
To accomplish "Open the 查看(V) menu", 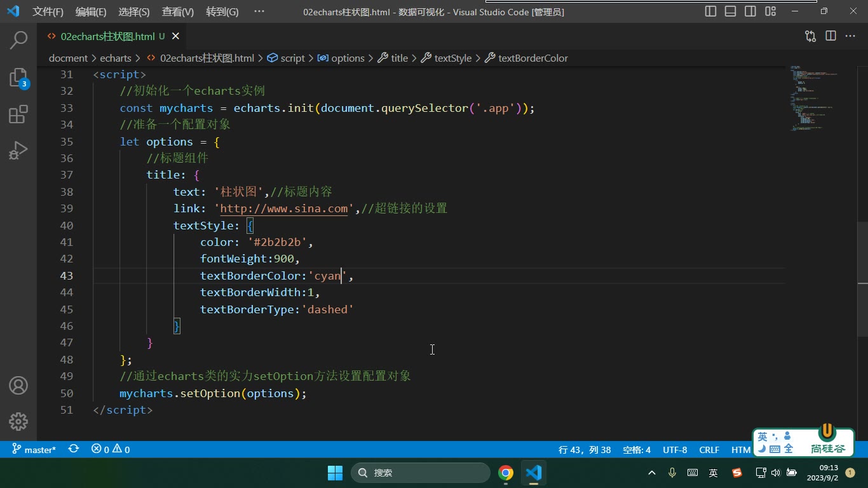I will pos(178,11).
